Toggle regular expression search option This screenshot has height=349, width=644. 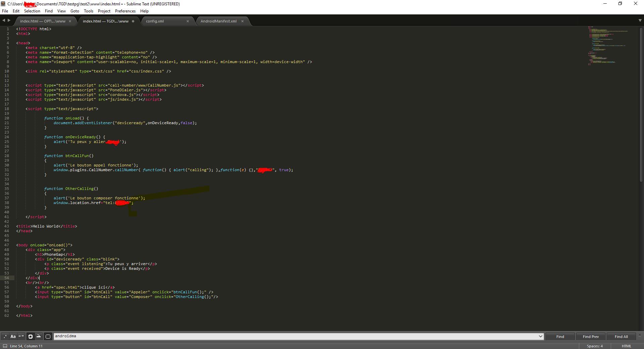pos(5,336)
